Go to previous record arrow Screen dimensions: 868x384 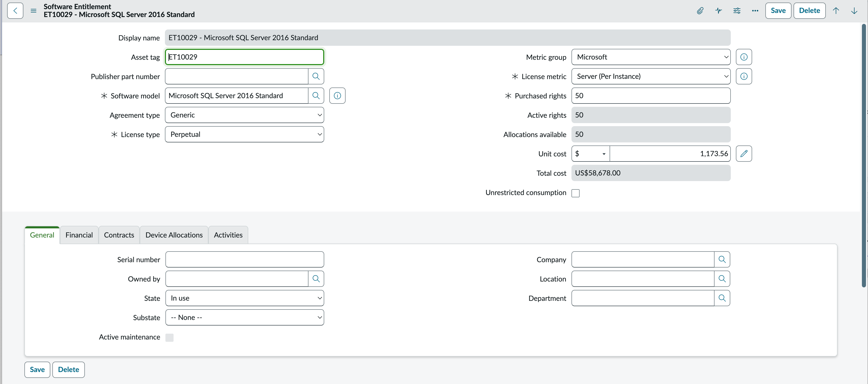pyautogui.click(x=836, y=11)
